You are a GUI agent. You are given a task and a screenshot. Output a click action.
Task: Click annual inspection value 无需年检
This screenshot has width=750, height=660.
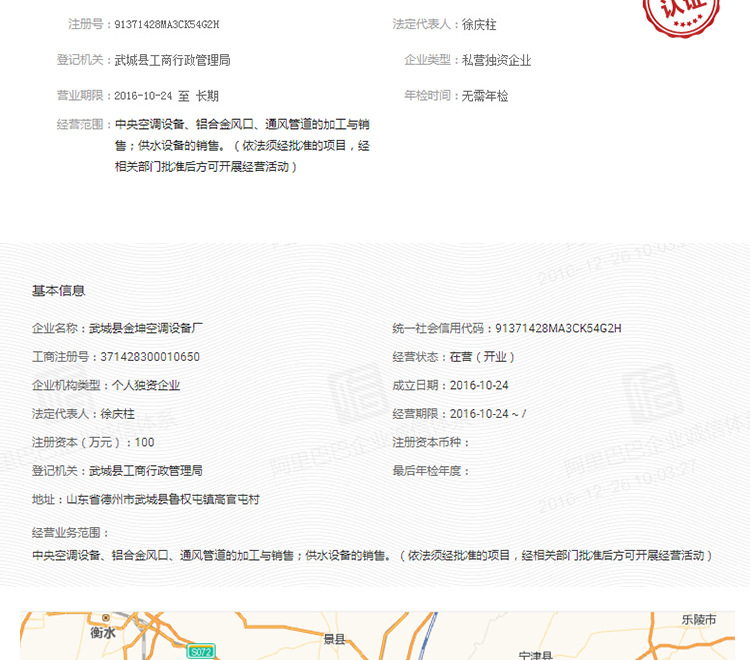point(485,96)
